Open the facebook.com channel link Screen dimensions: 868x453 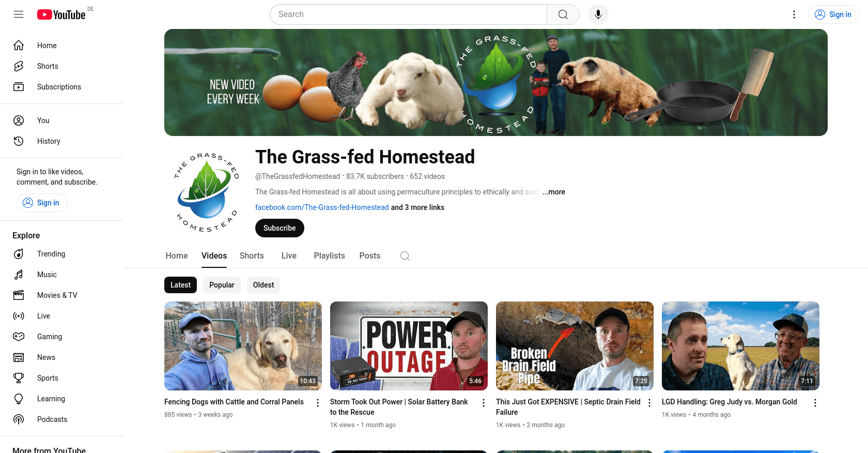(322, 207)
